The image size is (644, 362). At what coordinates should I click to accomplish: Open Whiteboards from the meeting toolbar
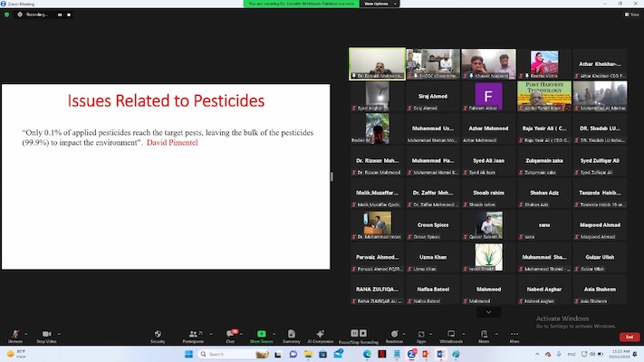pyautogui.click(x=451, y=336)
